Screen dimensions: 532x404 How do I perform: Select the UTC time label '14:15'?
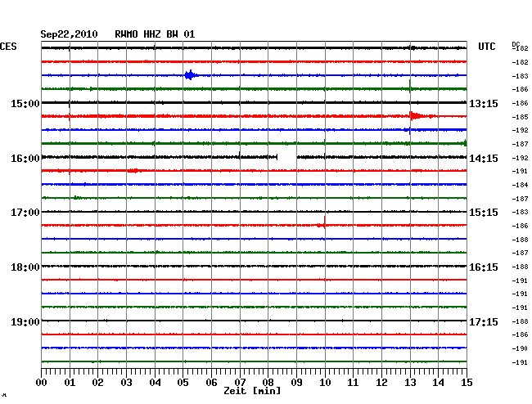(x=484, y=159)
